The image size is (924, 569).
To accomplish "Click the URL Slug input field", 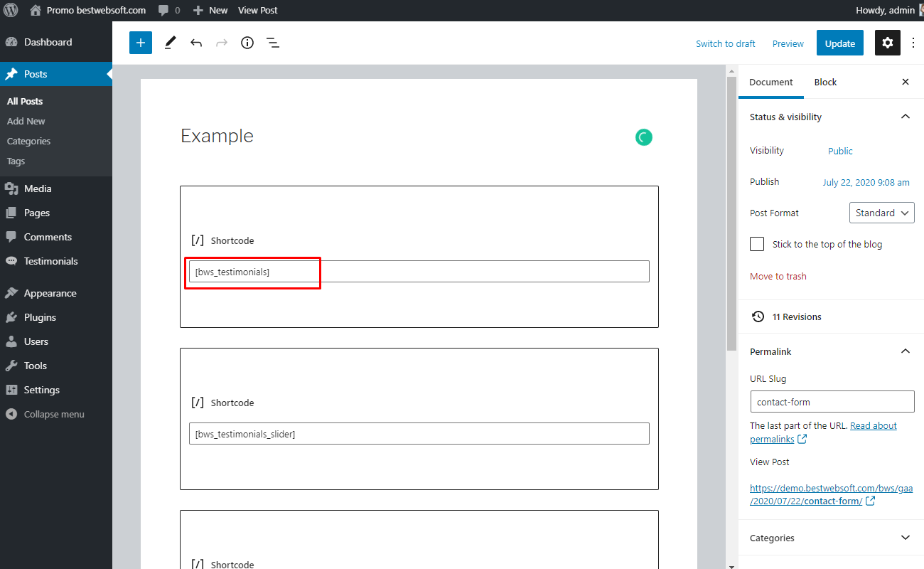I will (832, 402).
